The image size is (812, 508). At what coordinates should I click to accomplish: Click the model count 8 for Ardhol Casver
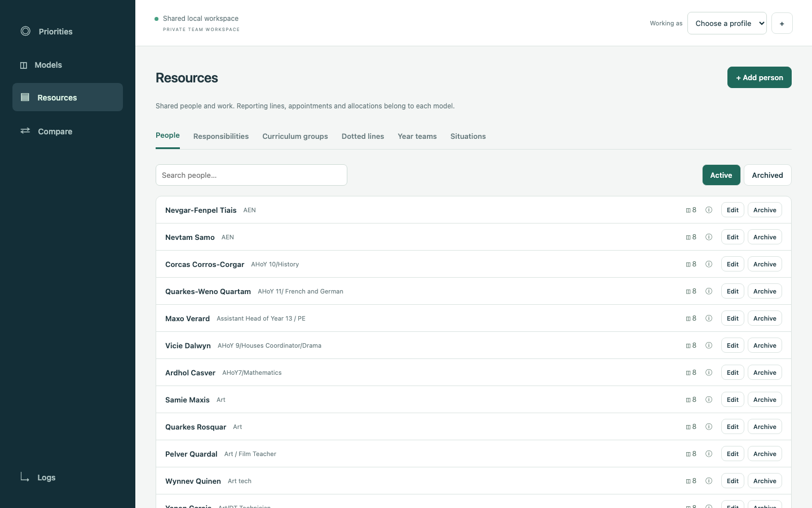tap(691, 373)
